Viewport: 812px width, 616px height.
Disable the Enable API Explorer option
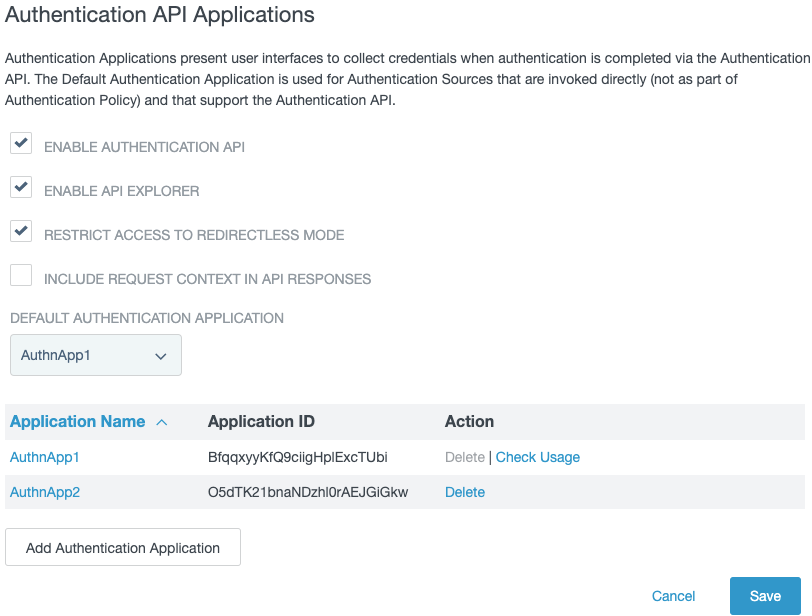coord(21,188)
